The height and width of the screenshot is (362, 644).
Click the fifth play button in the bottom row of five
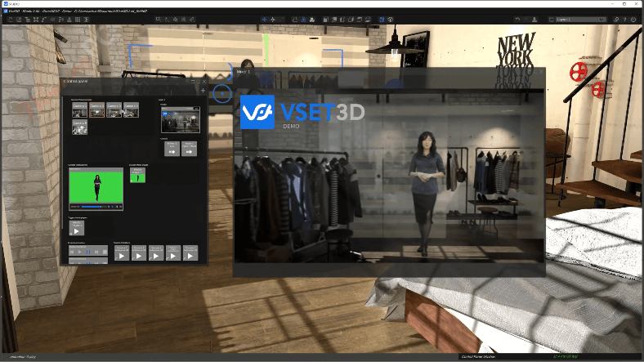pos(190,253)
